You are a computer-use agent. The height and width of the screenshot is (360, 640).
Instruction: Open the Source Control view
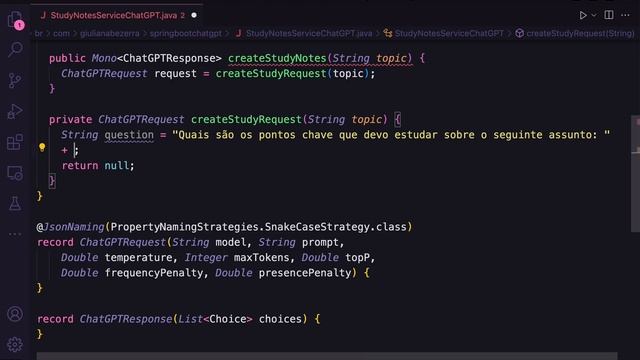[15, 80]
